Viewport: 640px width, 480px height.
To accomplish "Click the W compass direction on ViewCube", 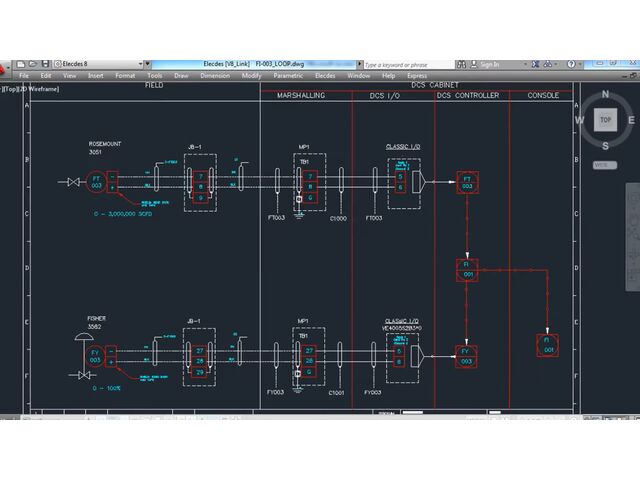I will 580,120.
